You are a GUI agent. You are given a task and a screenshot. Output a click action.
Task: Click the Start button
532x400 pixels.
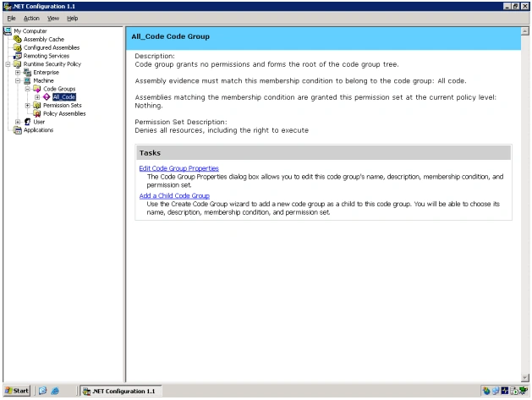(x=17, y=391)
